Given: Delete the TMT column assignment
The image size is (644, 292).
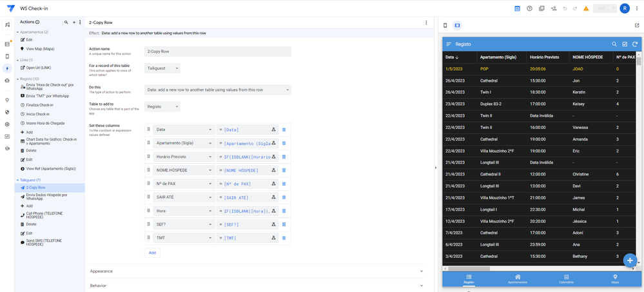Looking at the screenshot, I should (284, 238).
